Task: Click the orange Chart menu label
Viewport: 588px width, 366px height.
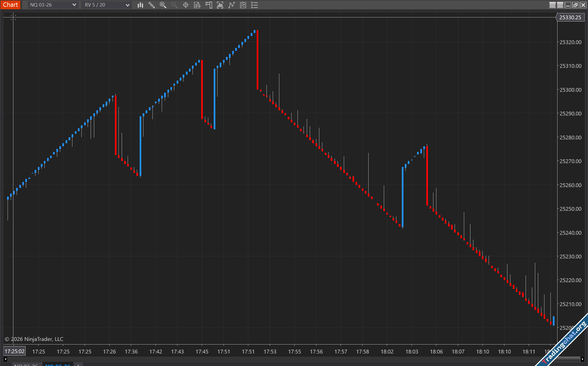Action: (x=10, y=5)
